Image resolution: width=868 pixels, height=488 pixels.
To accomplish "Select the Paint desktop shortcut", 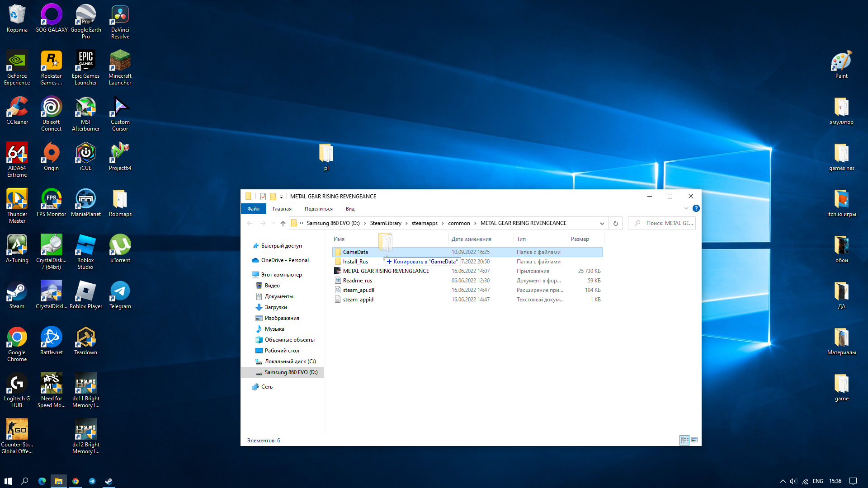I will [x=842, y=65].
